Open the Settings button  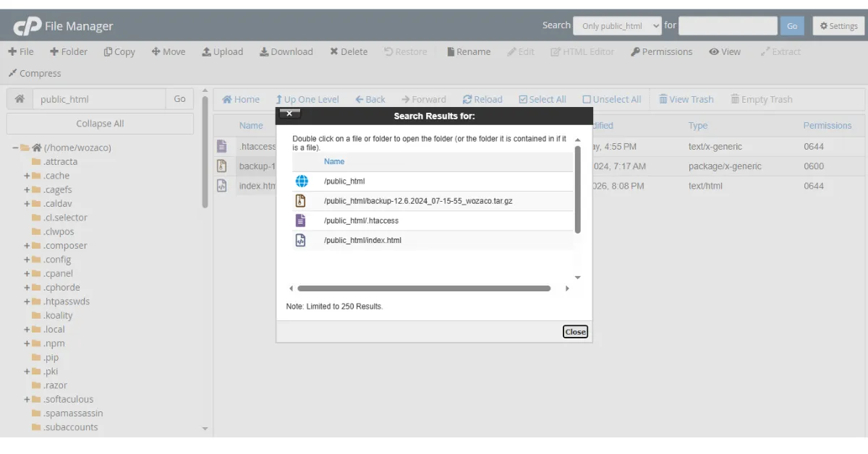tap(839, 26)
